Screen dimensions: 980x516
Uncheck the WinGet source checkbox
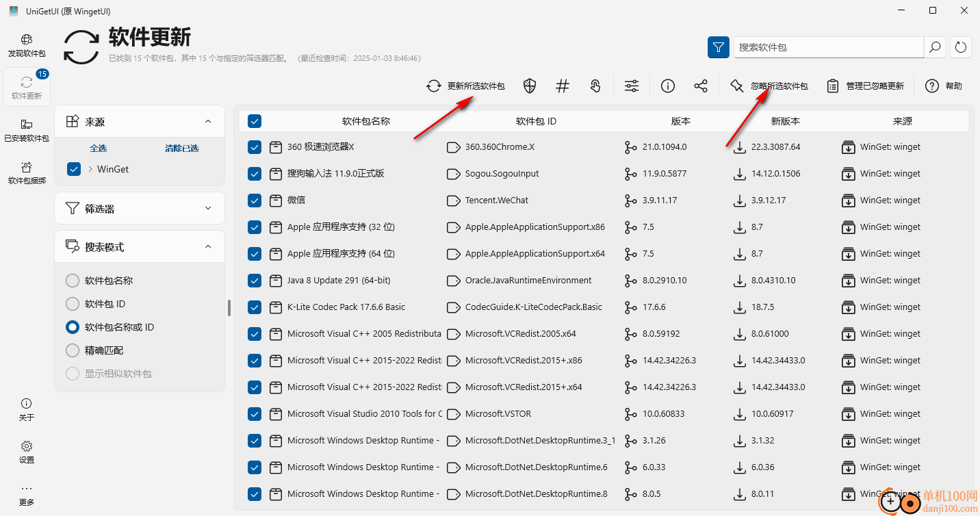tap(74, 169)
